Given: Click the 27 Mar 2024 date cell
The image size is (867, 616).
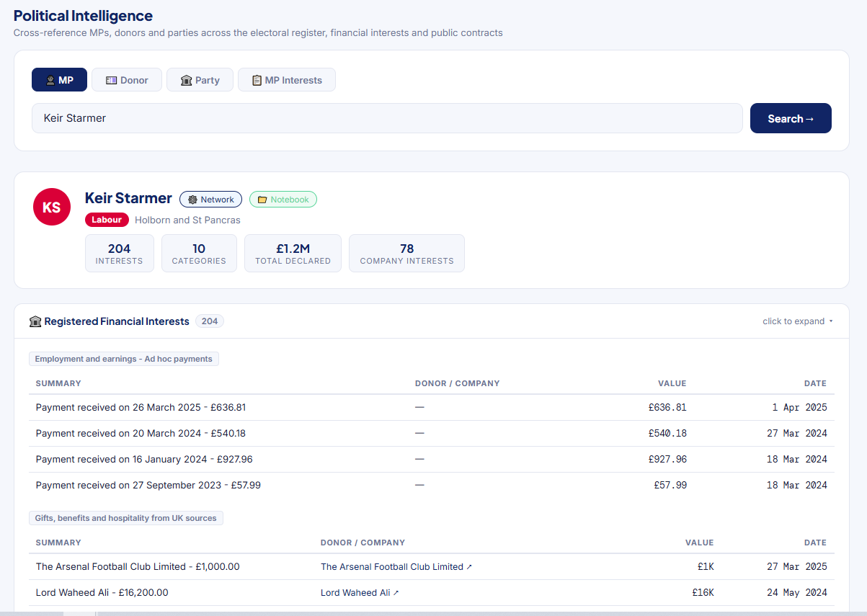Looking at the screenshot, I should pyautogui.click(x=797, y=434).
